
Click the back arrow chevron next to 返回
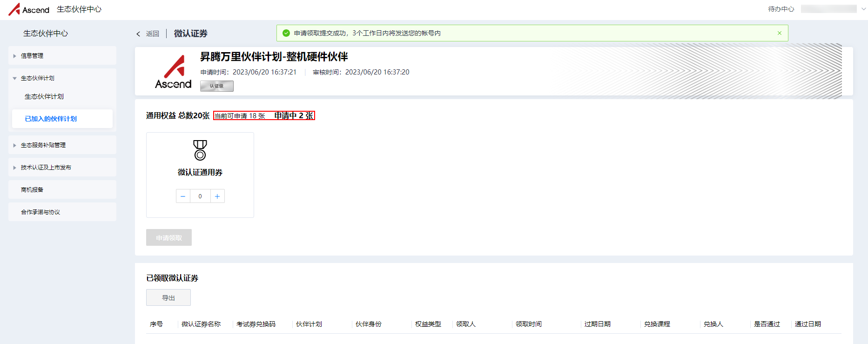coord(138,34)
